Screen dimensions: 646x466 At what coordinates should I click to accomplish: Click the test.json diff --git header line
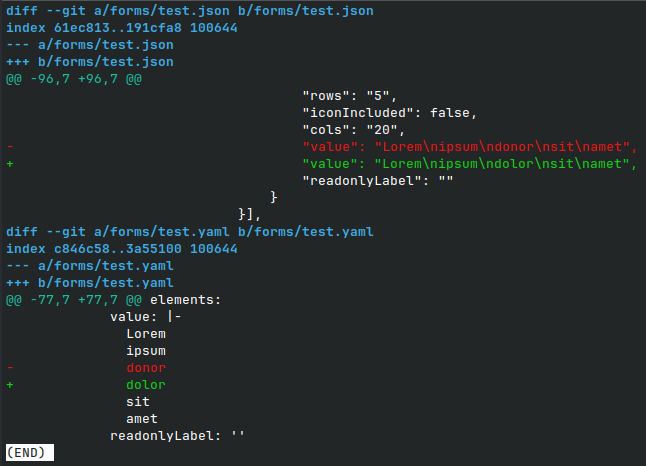pyautogui.click(x=190, y=11)
